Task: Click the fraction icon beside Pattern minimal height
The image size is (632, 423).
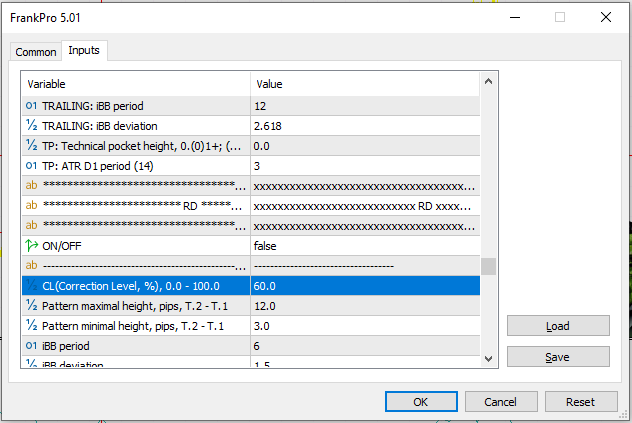Action: [31, 325]
